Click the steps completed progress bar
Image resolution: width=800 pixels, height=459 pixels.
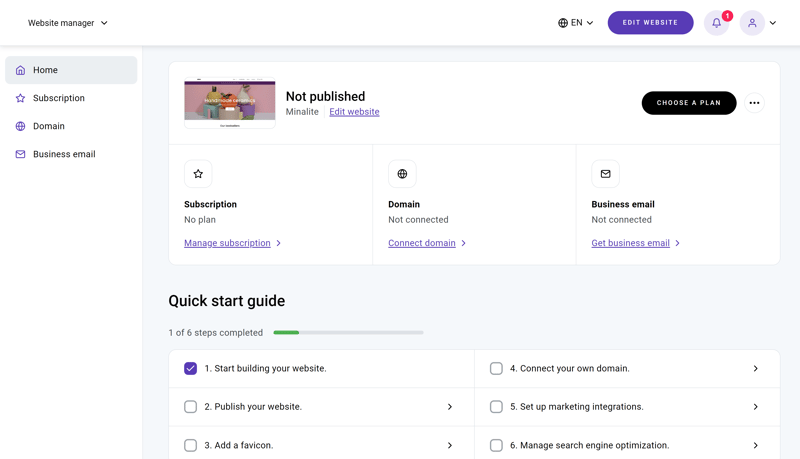pos(348,333)
